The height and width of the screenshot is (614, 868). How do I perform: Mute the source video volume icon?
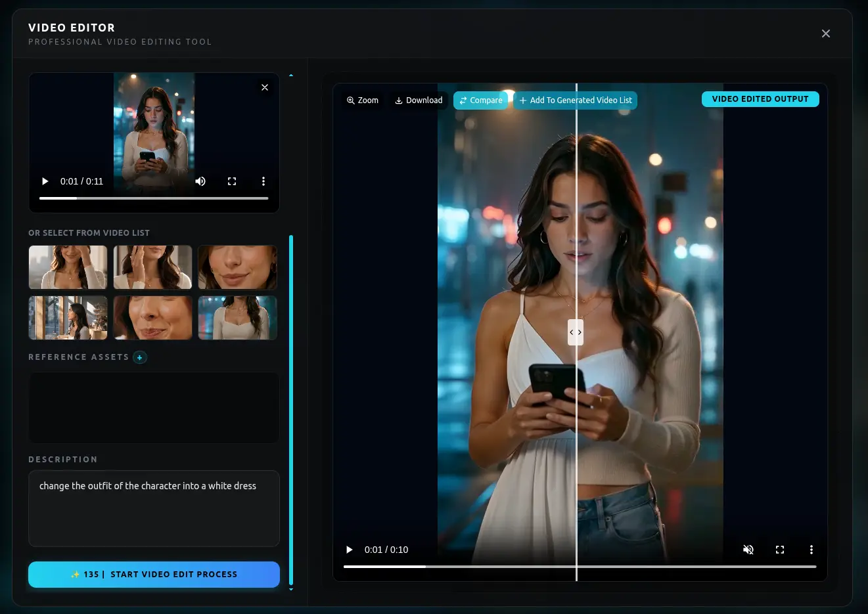[x=200, y=181]
